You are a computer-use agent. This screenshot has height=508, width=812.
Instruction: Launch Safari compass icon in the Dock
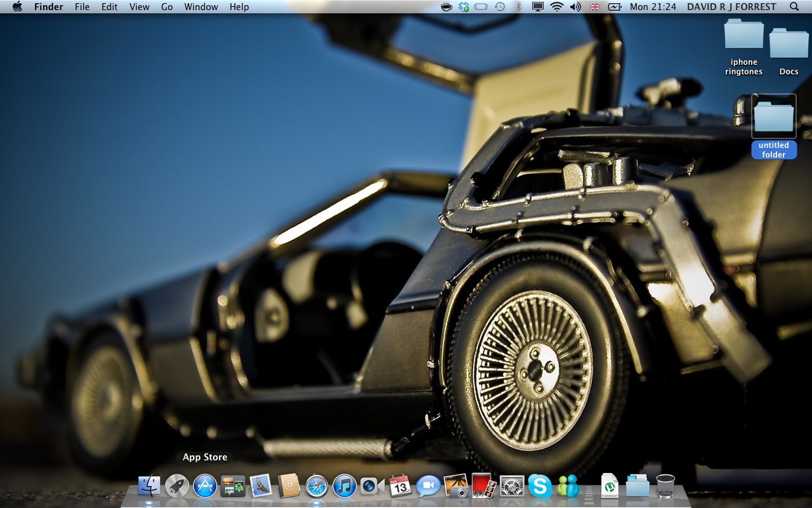[317, 486]
